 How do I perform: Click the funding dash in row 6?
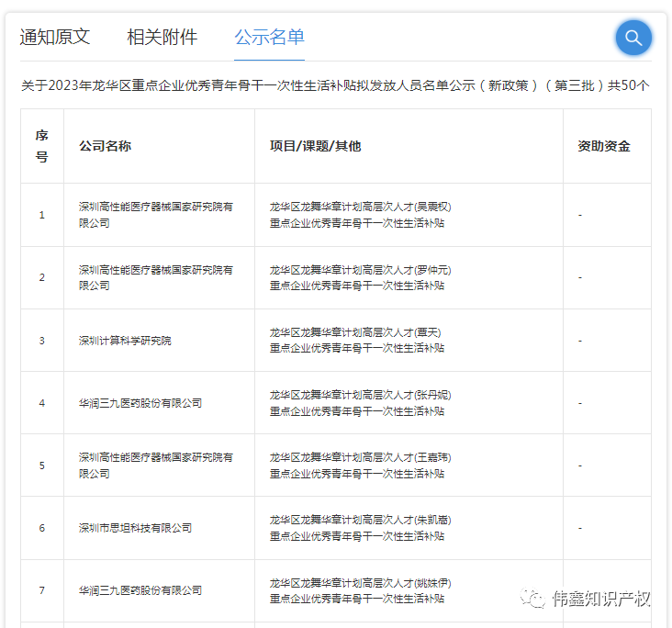click(x=580, y=528)
